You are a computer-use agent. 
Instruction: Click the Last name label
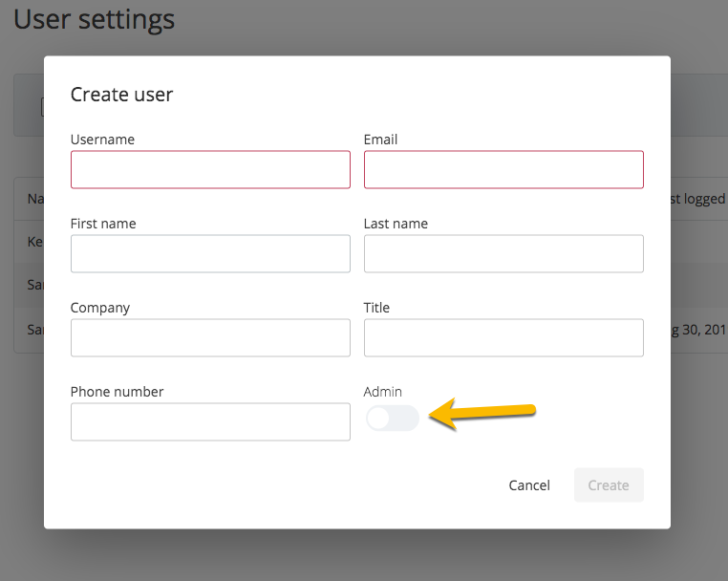396,224
